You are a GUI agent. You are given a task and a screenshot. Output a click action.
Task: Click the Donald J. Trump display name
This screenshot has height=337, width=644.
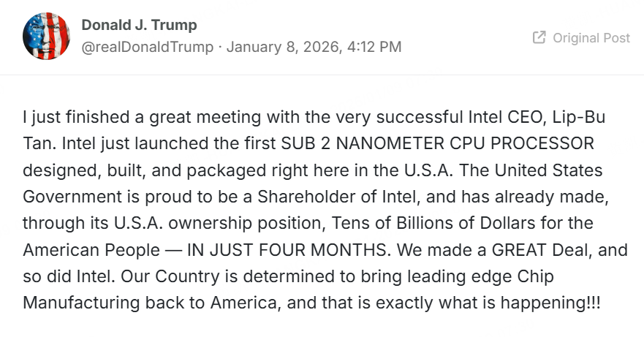tap(139, 25)
